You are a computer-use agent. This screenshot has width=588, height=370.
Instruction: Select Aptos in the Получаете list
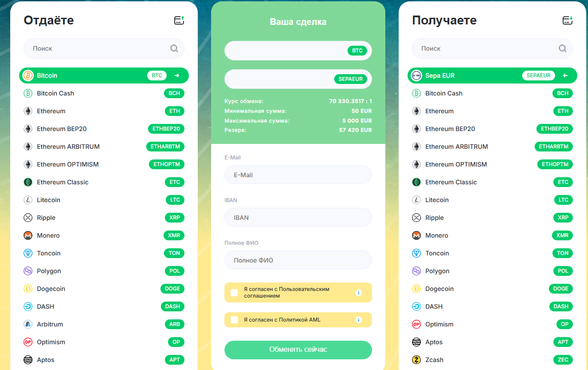point(492,342)
